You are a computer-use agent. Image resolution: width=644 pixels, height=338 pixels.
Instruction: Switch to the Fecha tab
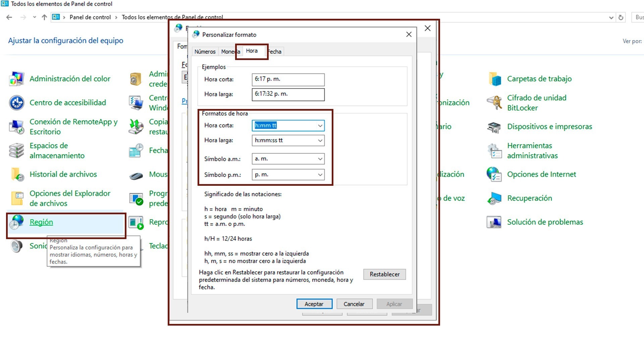pyautogui.click(x=275, y=52)
